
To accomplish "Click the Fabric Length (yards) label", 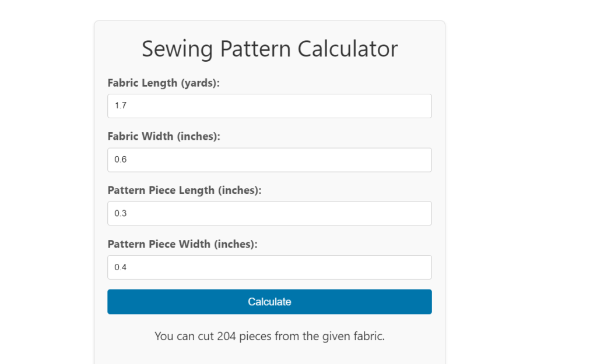I will pyautogui.click(x=163, y=83).
